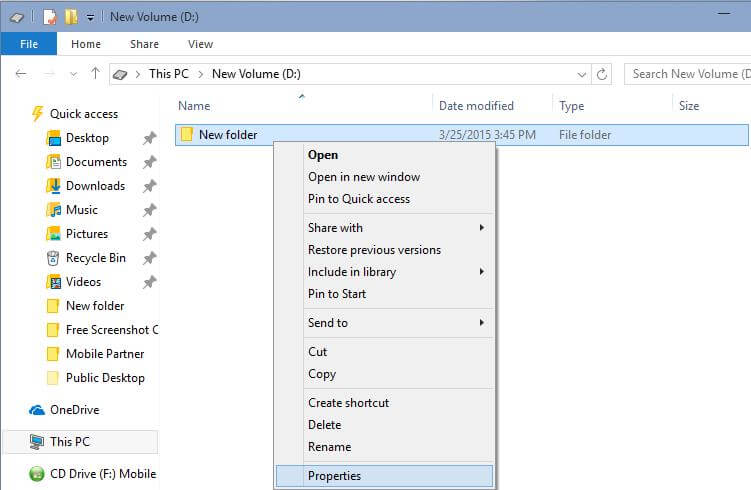Choose Open in the context menu
751x490 pixels.
(x=385, y=155)
